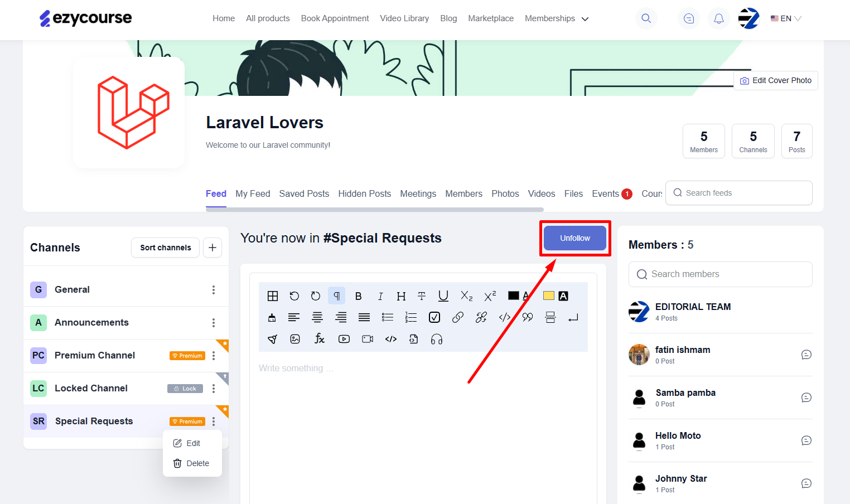Redo the last editor action
Image resolution: width=850 pixels, height=504 pixels.
click(316, 296)
